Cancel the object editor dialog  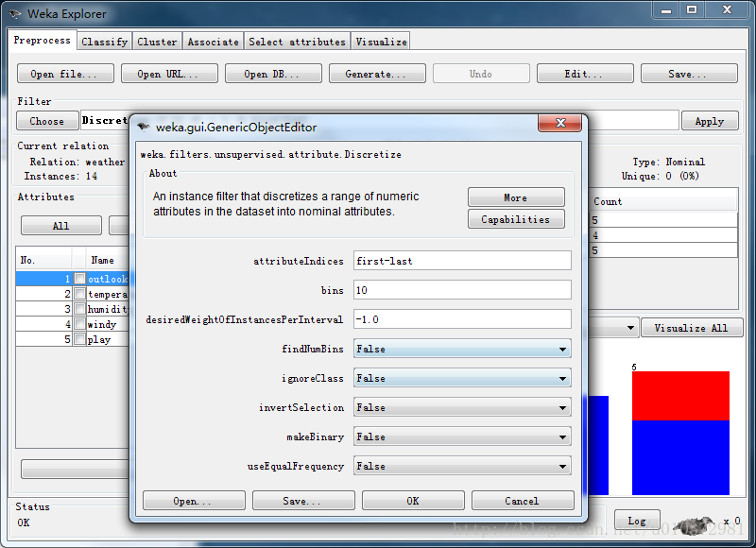pyautogui.click(x=523, y=501)
